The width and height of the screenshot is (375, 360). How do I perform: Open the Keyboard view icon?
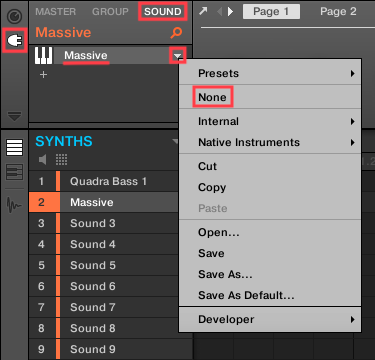[x=14, y=172]
